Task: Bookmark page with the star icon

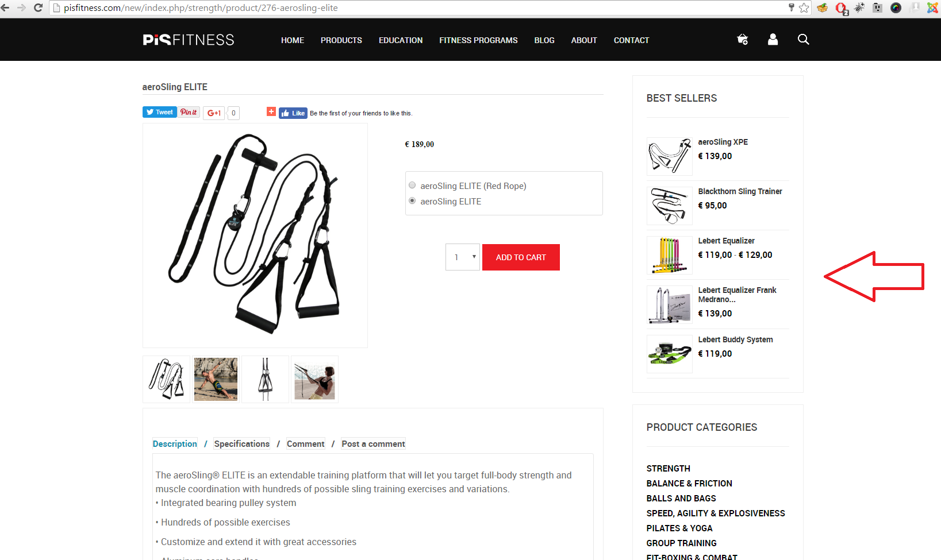Action: pos(804,7)
